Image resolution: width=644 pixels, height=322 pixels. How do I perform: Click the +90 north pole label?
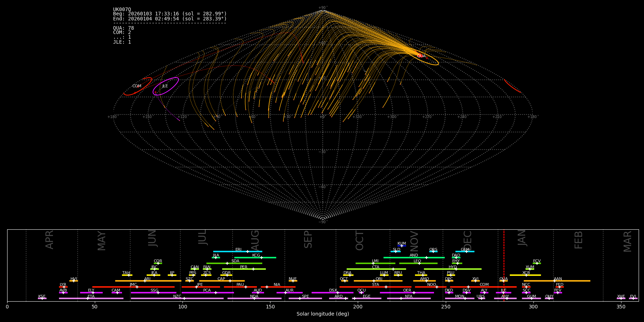[x=323, y=8]
